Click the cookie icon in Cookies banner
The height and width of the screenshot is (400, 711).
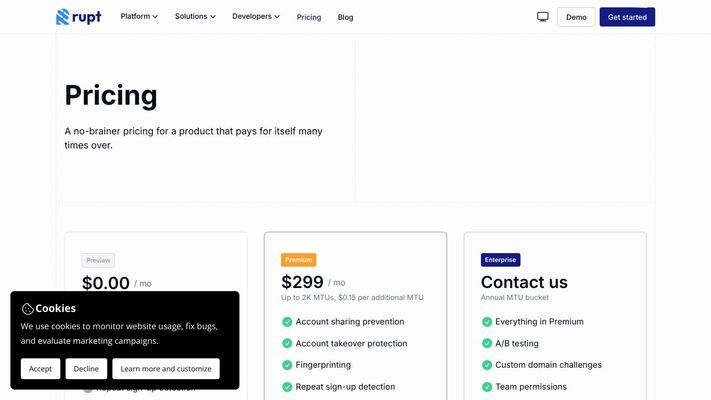coord(27,309)
